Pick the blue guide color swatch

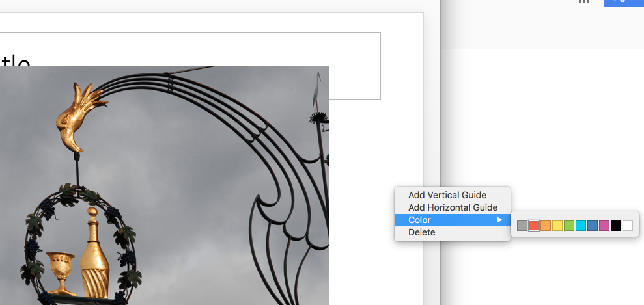coord(593,226)
